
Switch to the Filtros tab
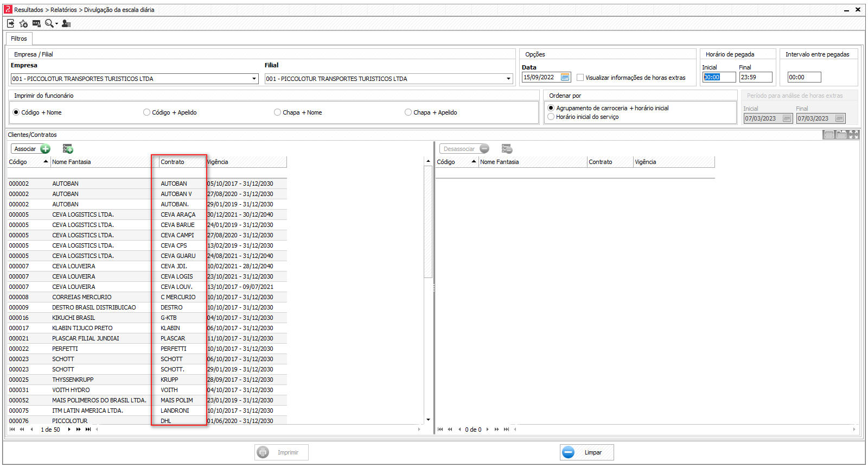click(19, 39)
